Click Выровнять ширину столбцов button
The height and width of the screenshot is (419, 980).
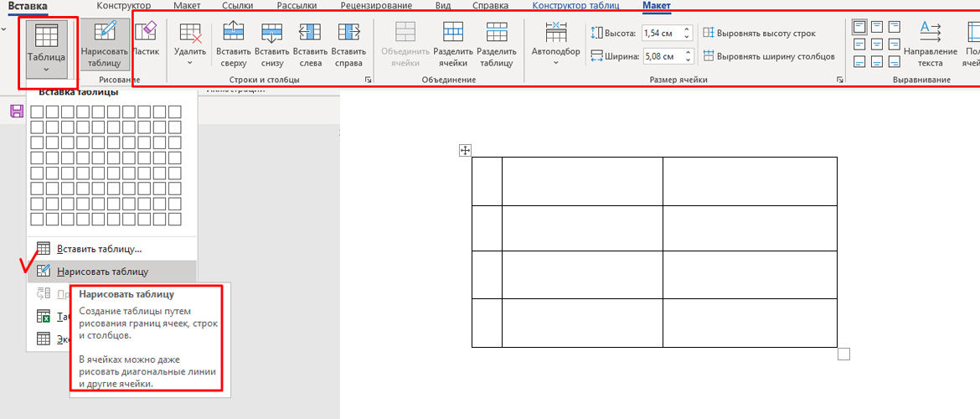768,56
